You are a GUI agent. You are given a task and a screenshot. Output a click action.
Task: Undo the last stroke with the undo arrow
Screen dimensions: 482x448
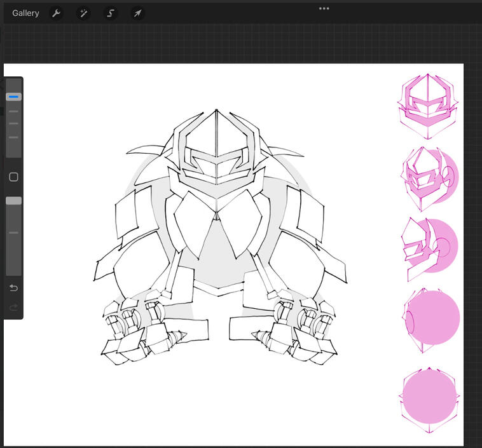click(13, 288)
